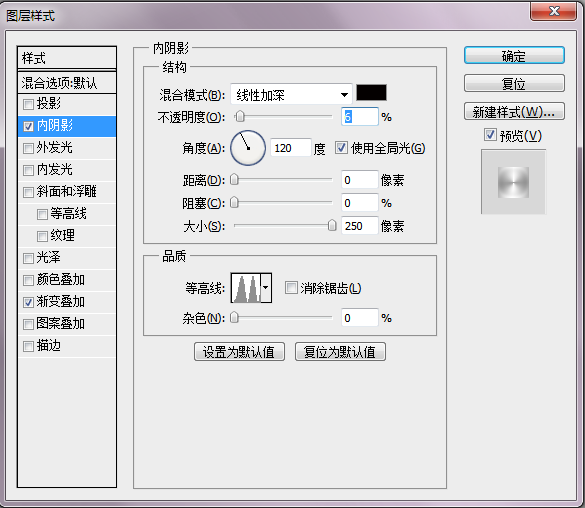Open the 混合模式 blend mode dropdown

tap(291, 94)
